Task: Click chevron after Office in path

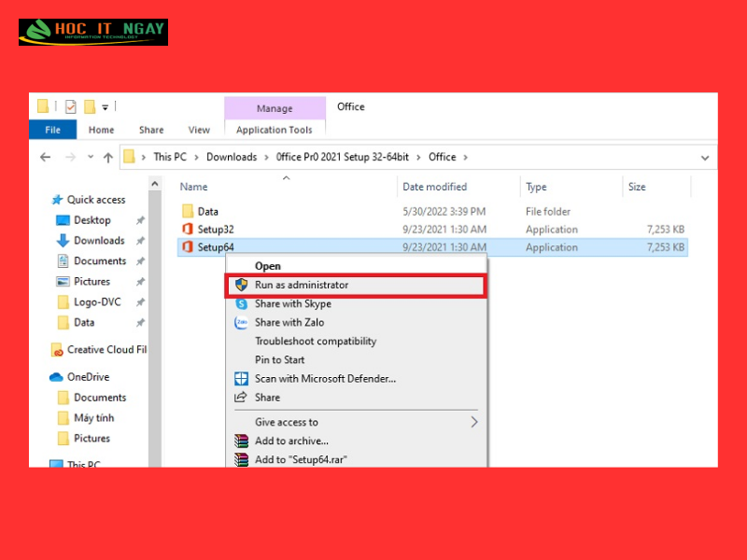Action: pyautogui.click(x=465, y=157)
